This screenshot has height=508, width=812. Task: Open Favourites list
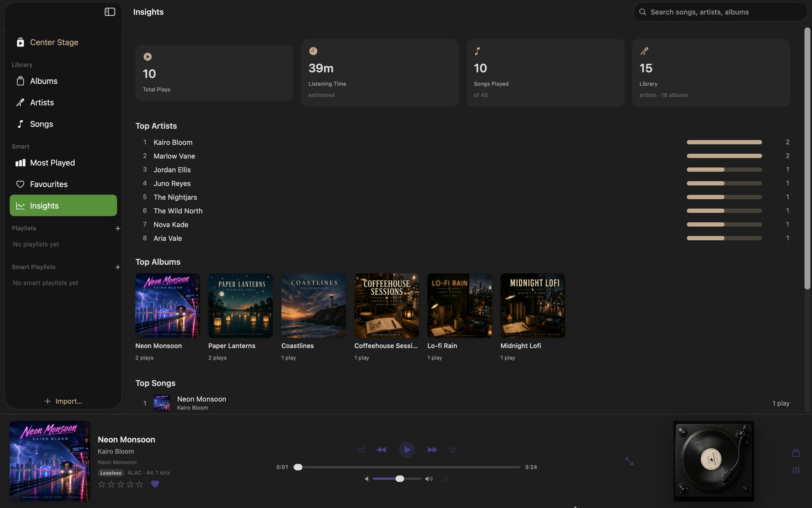coord(63,184)
